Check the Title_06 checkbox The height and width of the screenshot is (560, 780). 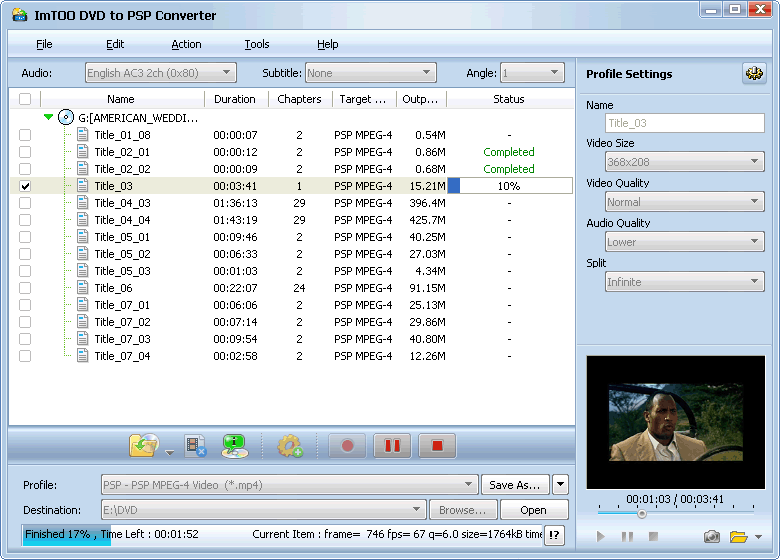click(x=25, y=288)
